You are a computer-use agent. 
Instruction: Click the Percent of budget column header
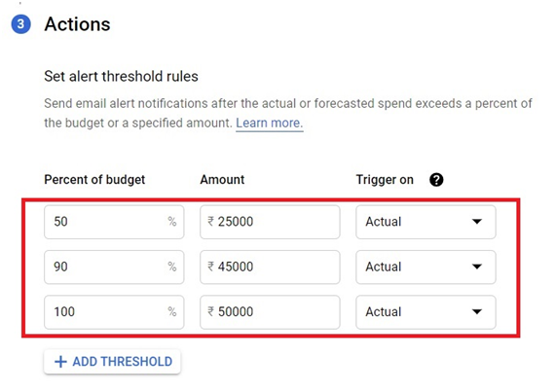94,180
